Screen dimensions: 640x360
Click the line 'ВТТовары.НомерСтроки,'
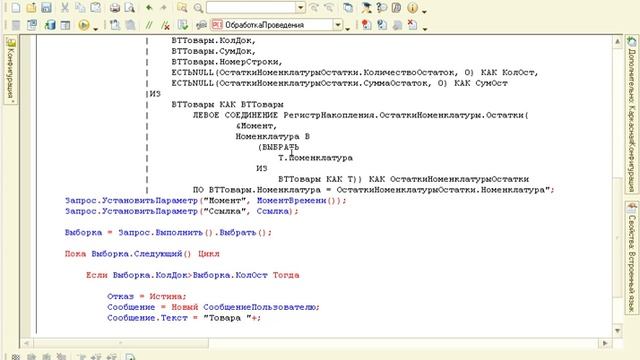(x=227, y=62)
